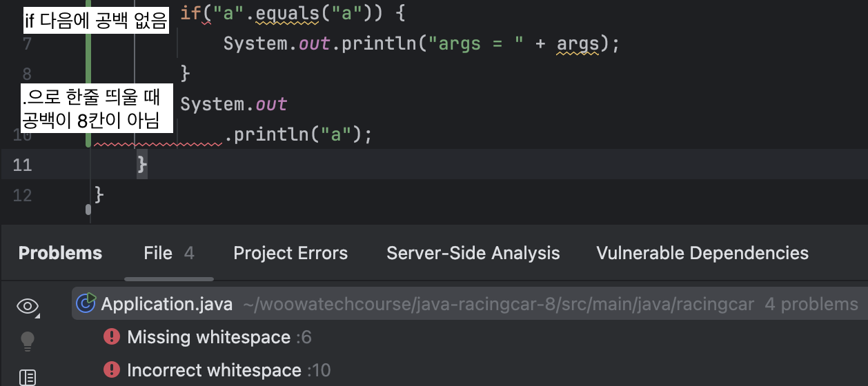The height and width of the screenshot is (386, 868).
Task: Click the underlined args variable in println
Action: pyautogui.click(x=578, y=44)
